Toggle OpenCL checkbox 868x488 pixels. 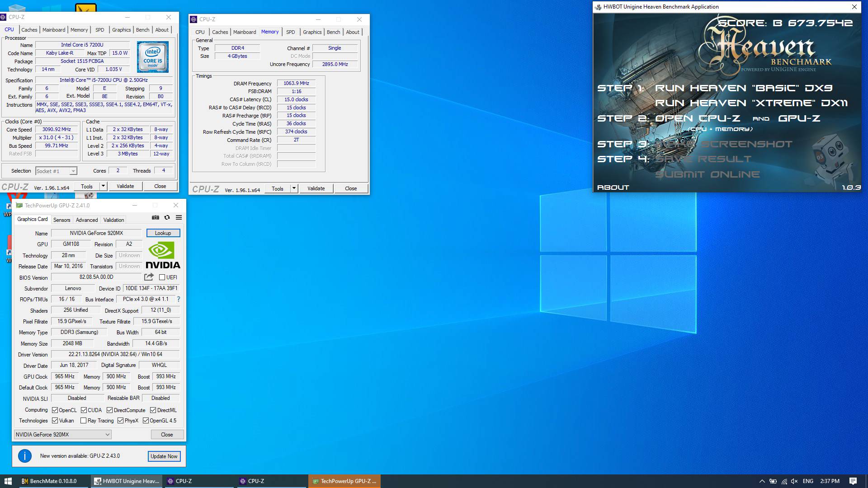[55, 410]
